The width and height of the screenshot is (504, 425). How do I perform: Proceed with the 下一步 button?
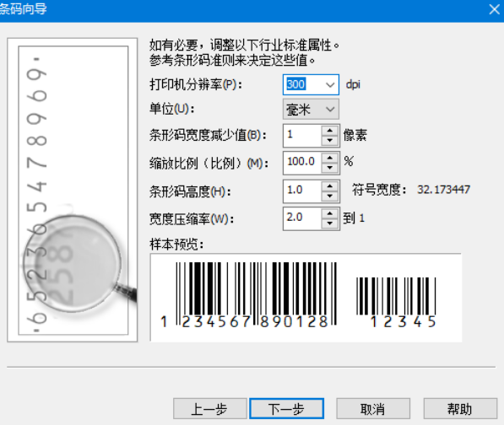(286, 409)
